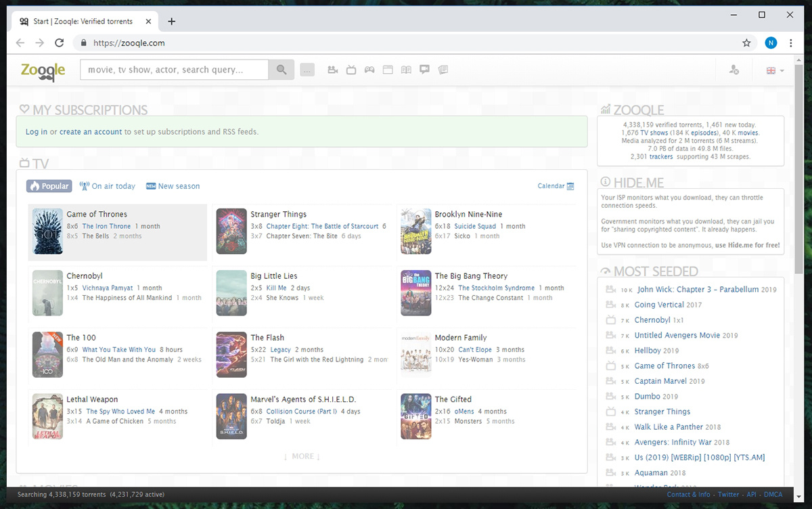Viewport: 812px width, 509px height.
Task: Open The Spy Who Loved Me episode
Action: (121, 411)
